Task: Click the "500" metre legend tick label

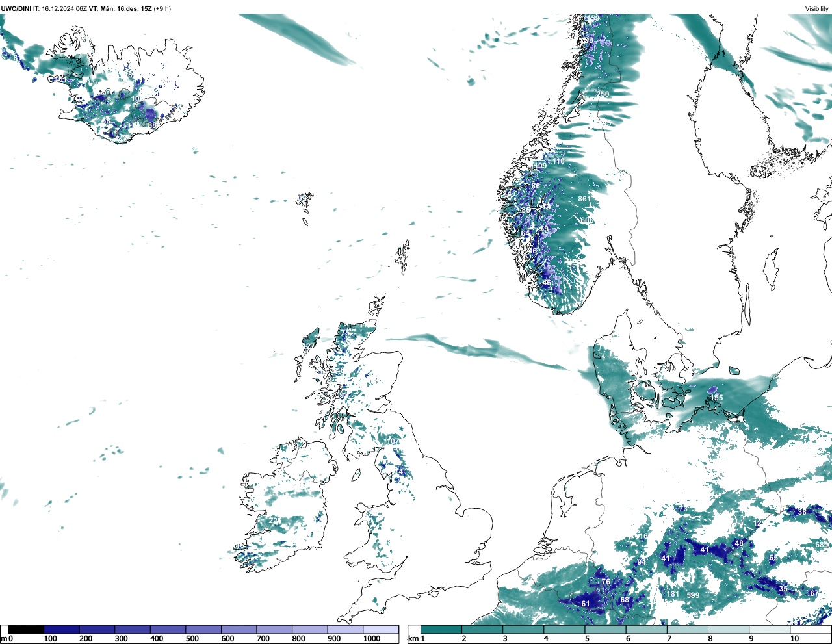Action: click(x=192, y=639)
